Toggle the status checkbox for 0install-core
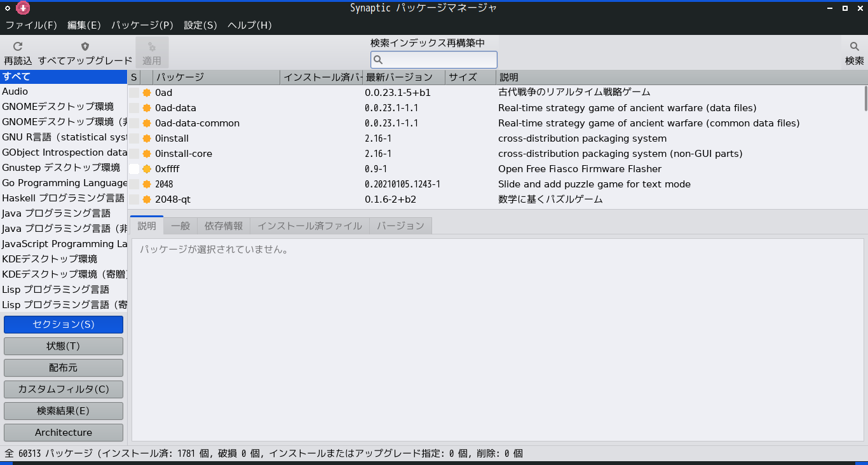Viewport: 868px width, 465px height. [134, 154]
